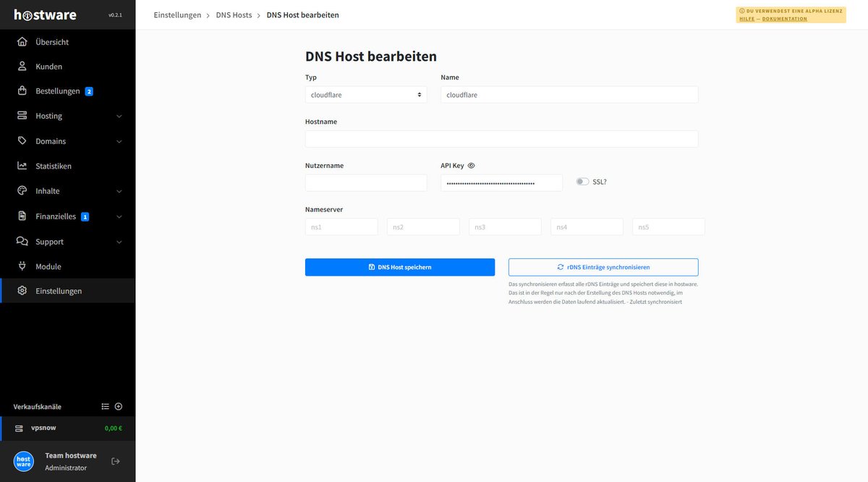Expand the Support menu chevron
868x482 pixels.
119,242
